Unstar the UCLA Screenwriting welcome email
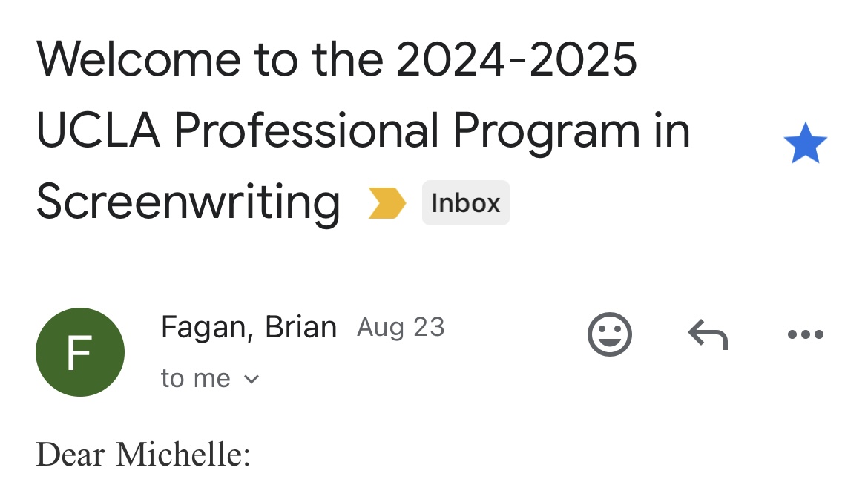 pyautogui.click(x=805, y=145)
